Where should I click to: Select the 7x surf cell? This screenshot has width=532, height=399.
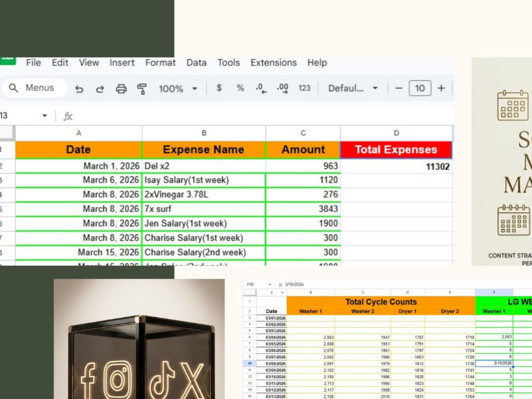click(x=204, y=209)
